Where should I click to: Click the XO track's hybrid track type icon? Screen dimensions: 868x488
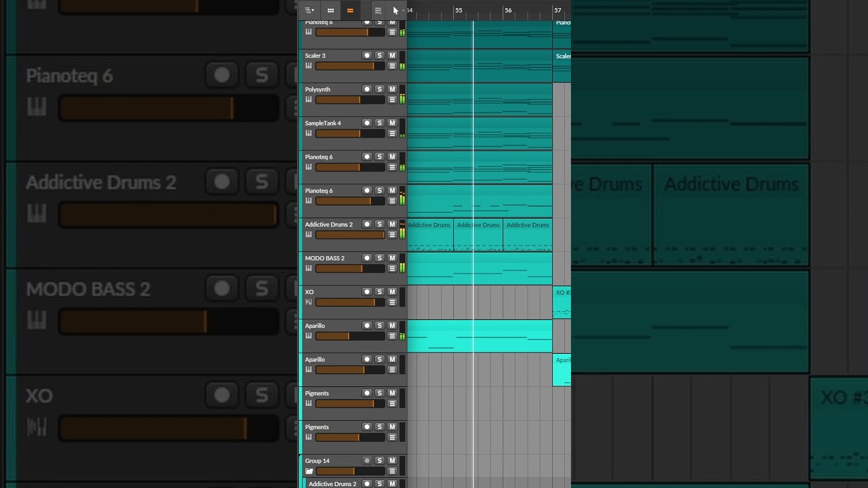tap(309, 302)
